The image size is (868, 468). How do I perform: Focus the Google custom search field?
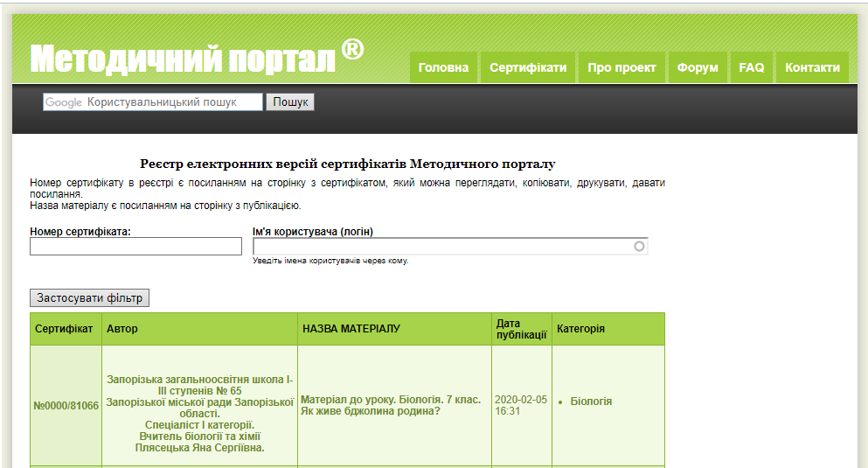153,101
